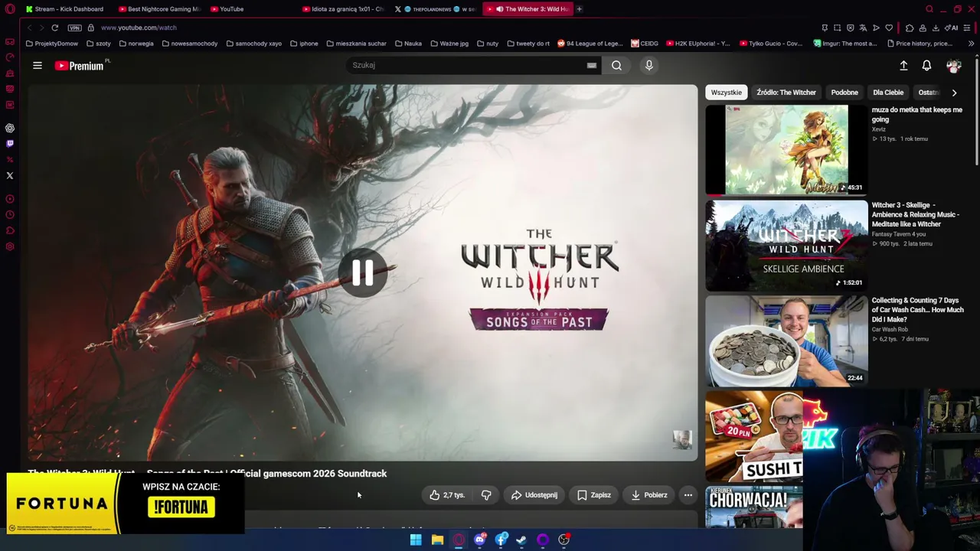Click the 'Pobierz' download button
Screen dimensions: 980x551
pos(649,495)
